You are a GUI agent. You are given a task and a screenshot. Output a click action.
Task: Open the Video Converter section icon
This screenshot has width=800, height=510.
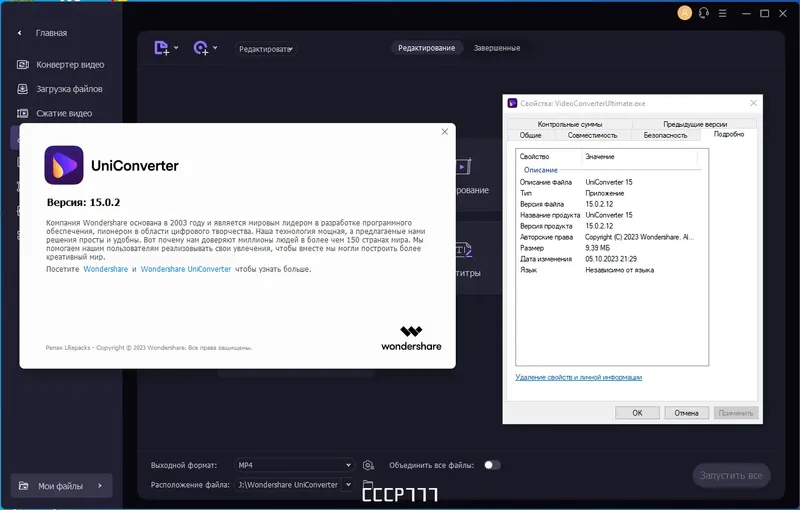pyautogui.click(x=22, y=65)
